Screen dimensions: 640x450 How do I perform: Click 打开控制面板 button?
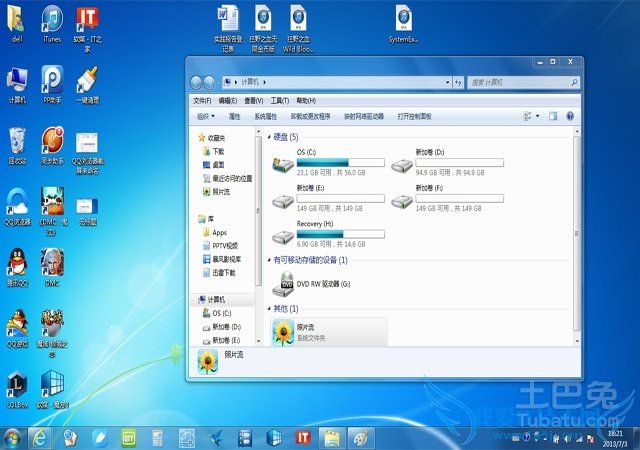click(414, 116)
